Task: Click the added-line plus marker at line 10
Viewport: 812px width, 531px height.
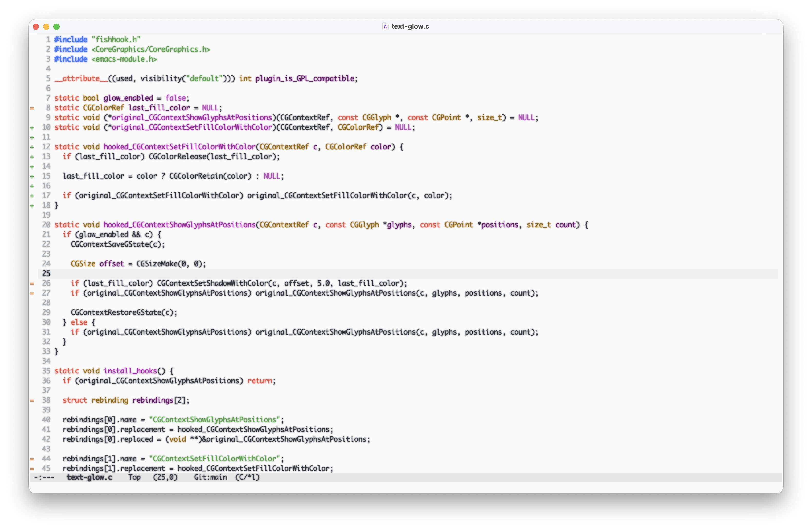Action: click(32, 127)
